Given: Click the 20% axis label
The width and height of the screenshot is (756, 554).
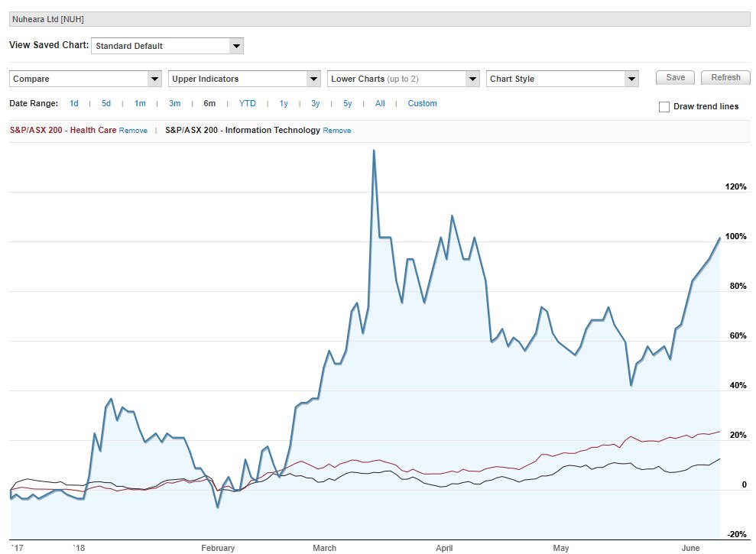Looking at the screenshot, I should click(738, 435).
